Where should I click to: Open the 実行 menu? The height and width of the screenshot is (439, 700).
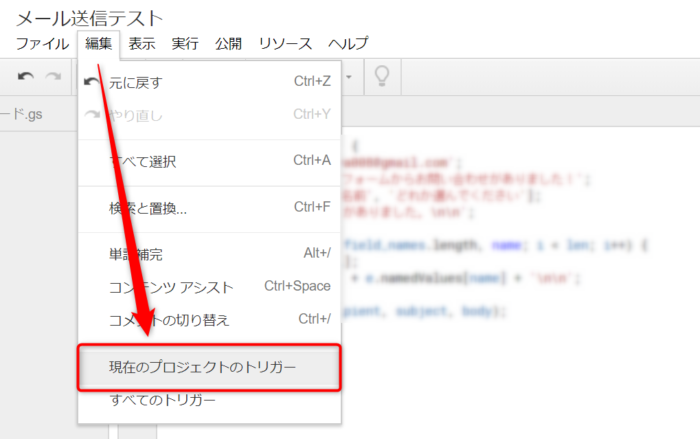185,44
